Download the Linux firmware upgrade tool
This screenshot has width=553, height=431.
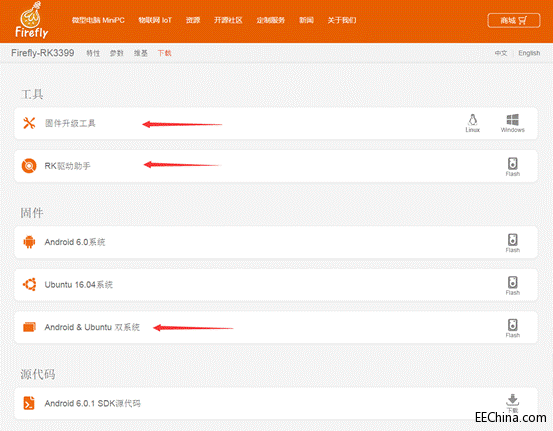(473, 123)
